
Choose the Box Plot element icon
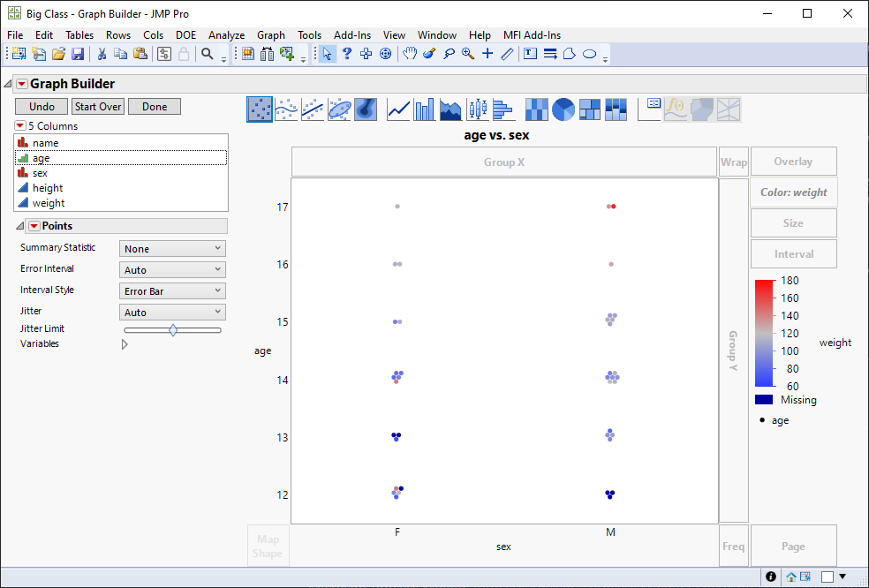tap(477, 109)
